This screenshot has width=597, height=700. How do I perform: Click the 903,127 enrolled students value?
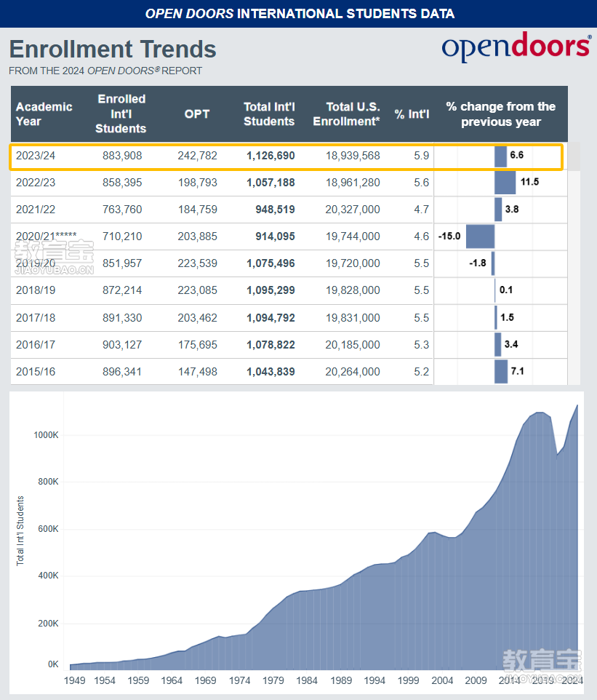click(122, 345)
